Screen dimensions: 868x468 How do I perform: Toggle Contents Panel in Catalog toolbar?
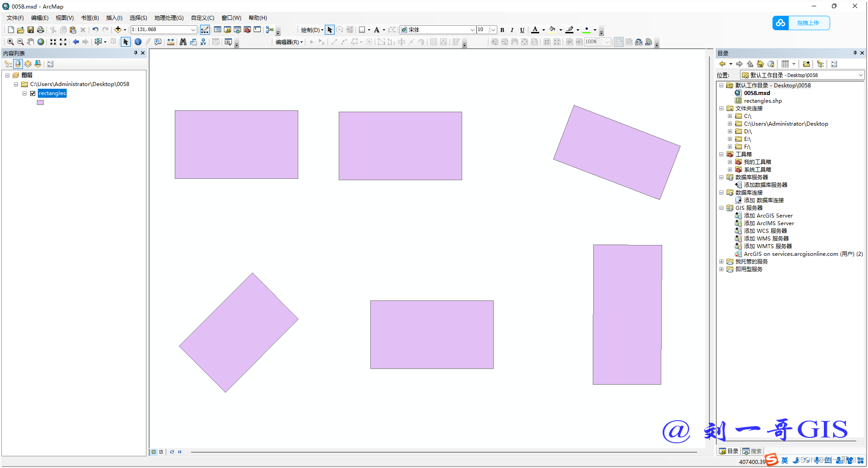tap(820, 64)
